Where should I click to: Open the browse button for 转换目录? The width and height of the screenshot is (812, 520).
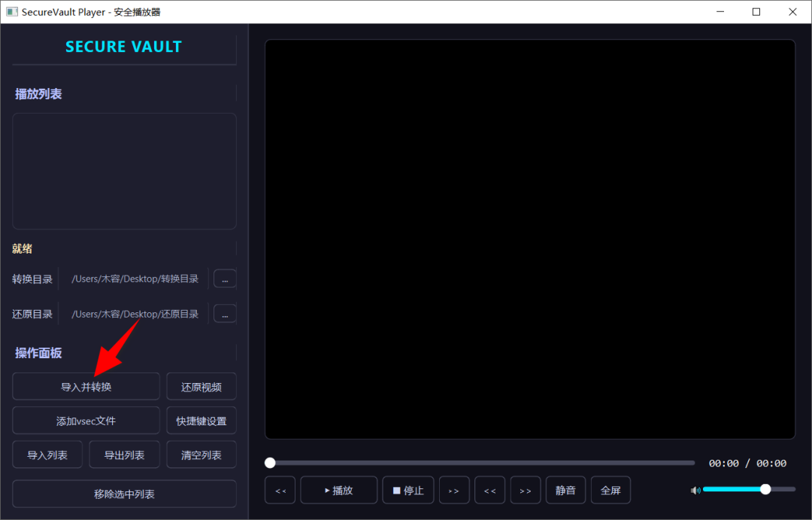[225, 279]
